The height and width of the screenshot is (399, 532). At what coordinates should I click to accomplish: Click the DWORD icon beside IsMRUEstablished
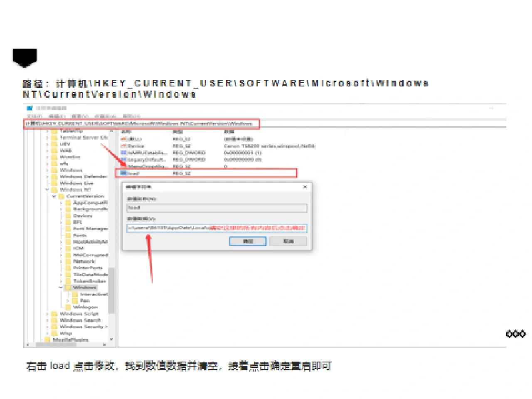coord(123,153)
